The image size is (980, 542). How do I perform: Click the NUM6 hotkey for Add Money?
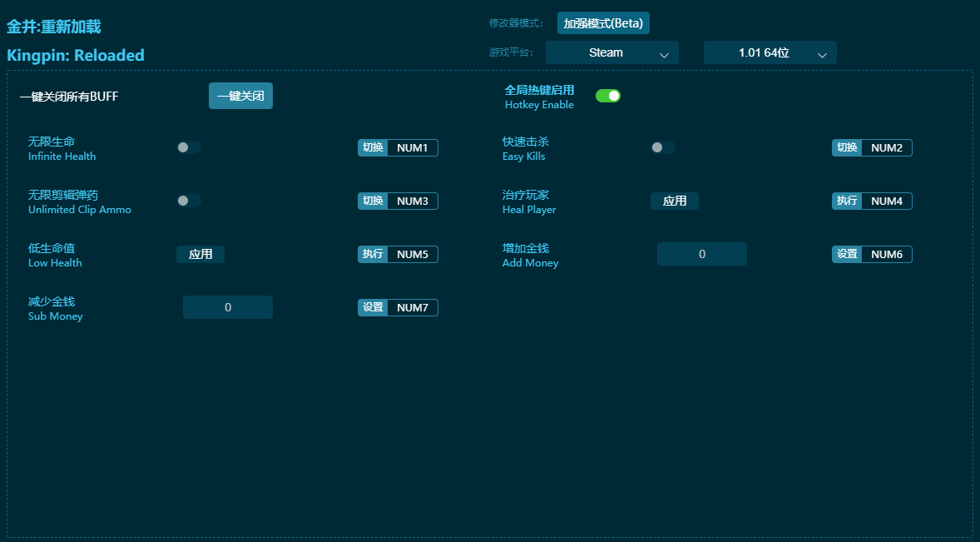tap(887, 254)
